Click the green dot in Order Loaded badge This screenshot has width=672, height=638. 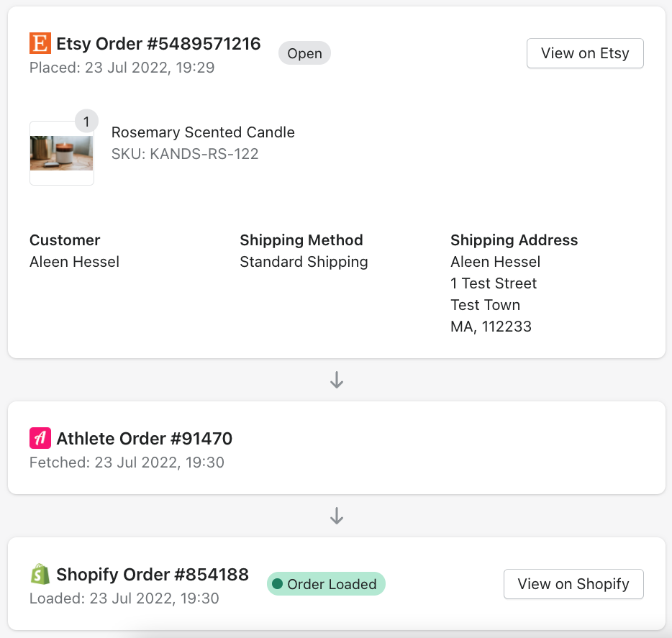click(277, 584)
